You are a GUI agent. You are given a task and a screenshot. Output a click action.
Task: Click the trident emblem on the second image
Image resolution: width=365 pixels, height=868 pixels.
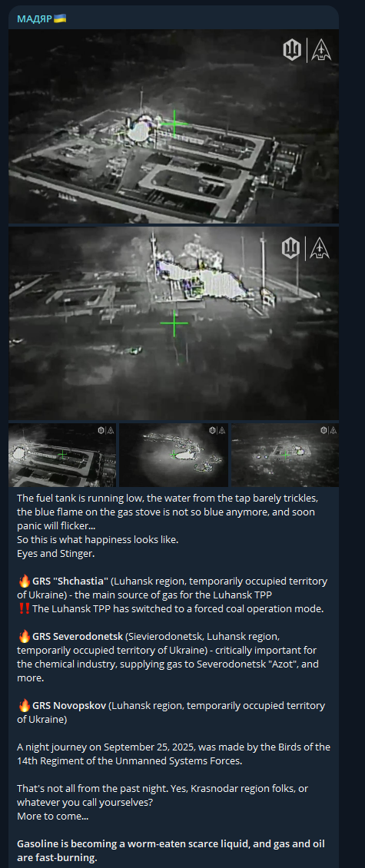point(292,248)
